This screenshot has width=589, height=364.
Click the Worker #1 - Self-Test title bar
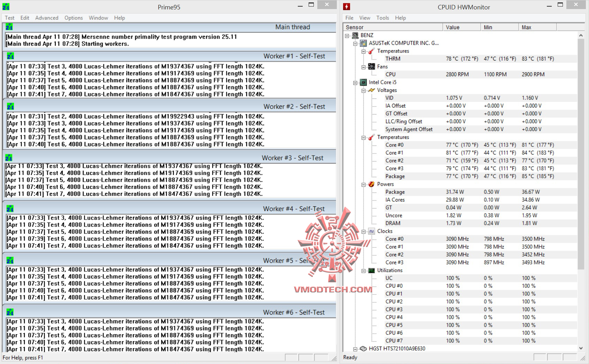pyautogui.click(x=170, y=56)
